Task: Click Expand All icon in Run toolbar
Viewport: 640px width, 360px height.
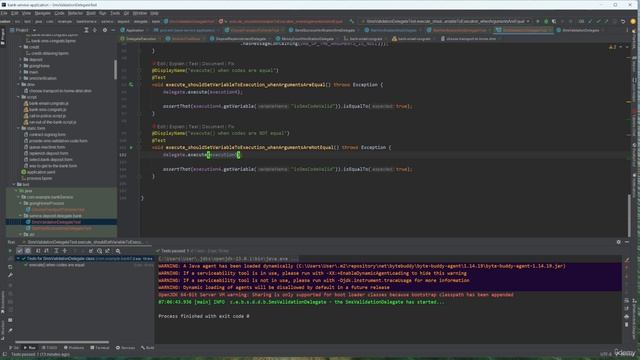Action: pos(56,251)
